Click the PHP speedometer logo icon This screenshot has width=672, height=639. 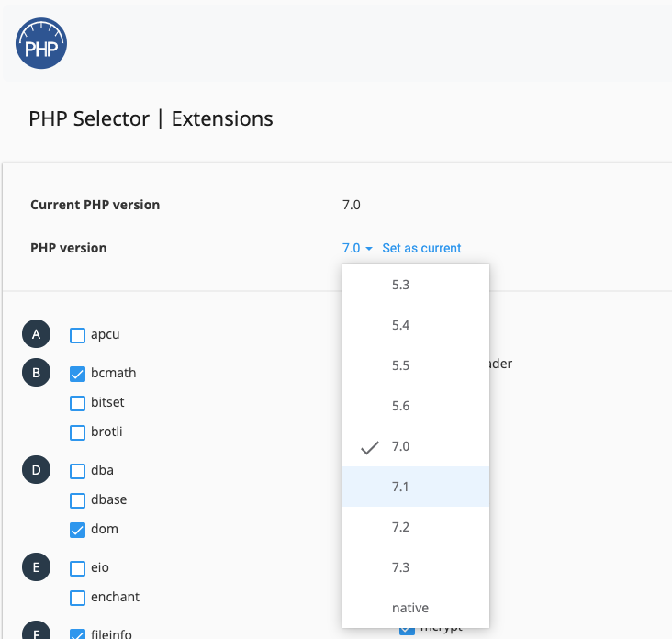click(41, 43)
